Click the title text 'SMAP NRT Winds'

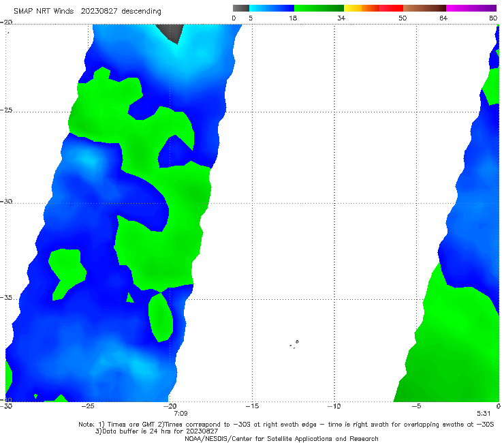[x=44, y=12]
